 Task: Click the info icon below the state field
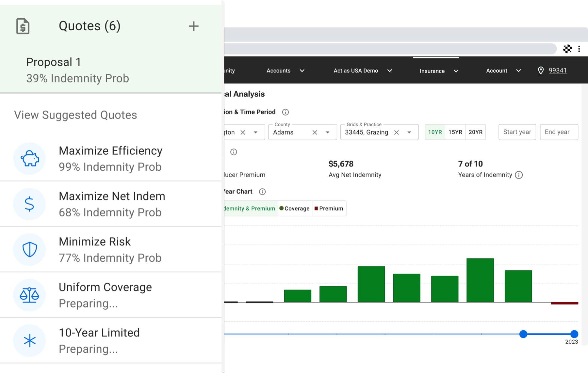(234, 152)
